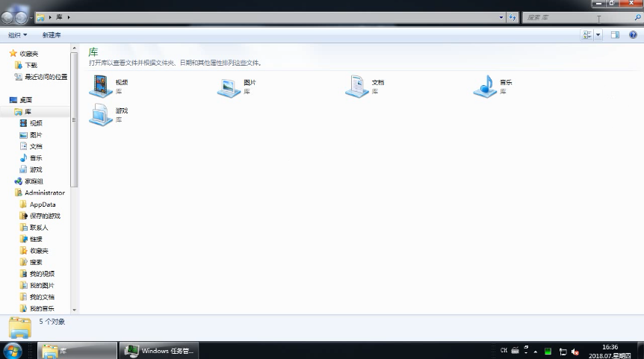Select 搜索 folder in navigation tree
The width and height of the screenshot is (644, 359).
point(31,262)
